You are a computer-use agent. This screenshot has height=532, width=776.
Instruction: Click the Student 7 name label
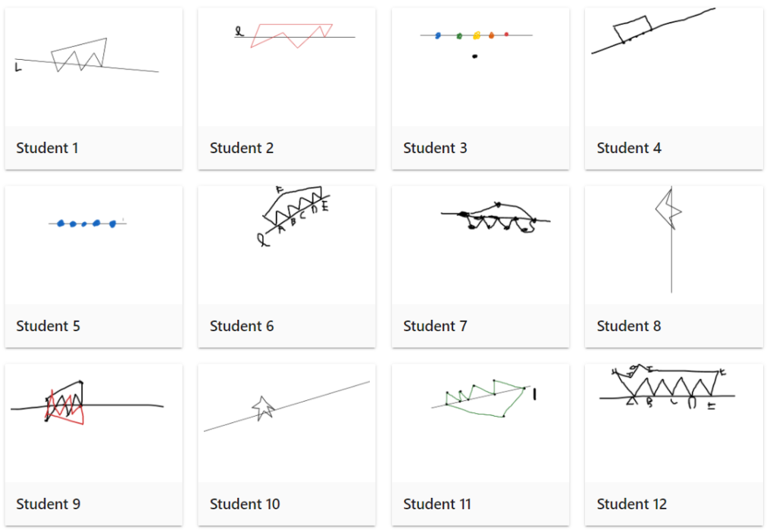pos(435,326)
